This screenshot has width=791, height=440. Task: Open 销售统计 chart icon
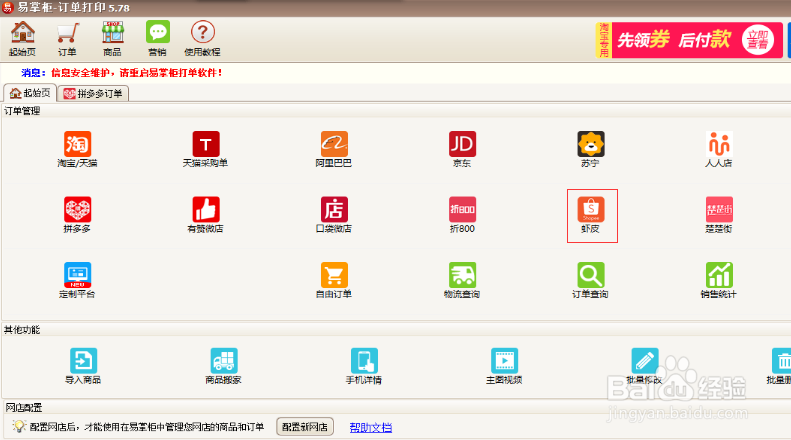pos(719,281)
